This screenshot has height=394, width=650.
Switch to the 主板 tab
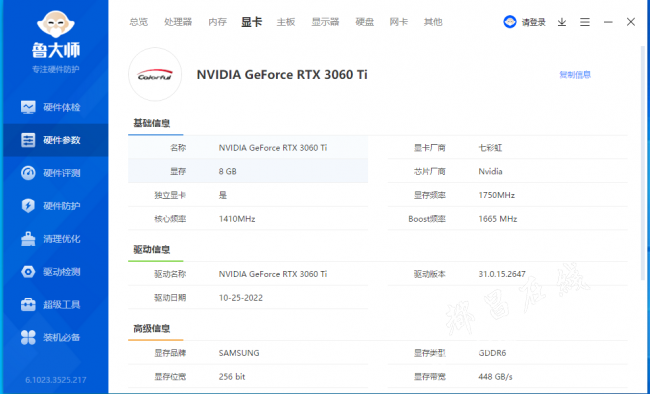coord(286,22)
